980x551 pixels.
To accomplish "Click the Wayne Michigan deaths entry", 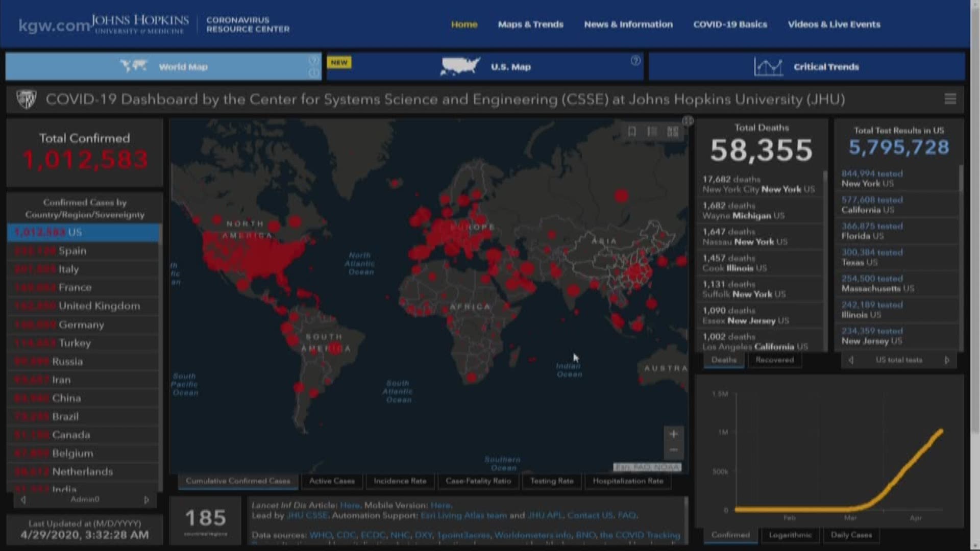I will tap(759, 211).
